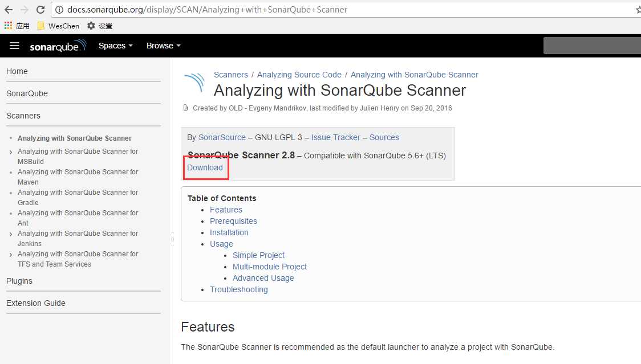Click the header search field
The width and height of the screenshot is (641, 364).
tap(592, 46)
